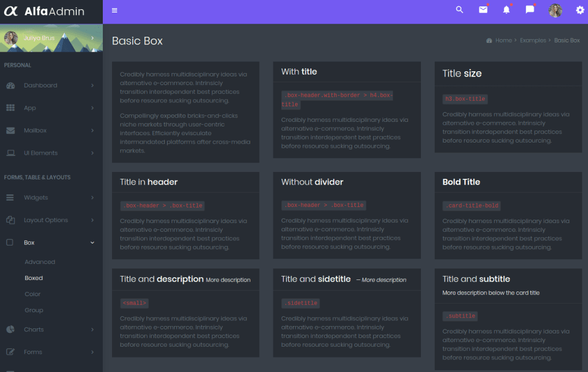This screenshot has height=372, width=588.
Task: Open the settings gear icon
Action: coord(580,10)
